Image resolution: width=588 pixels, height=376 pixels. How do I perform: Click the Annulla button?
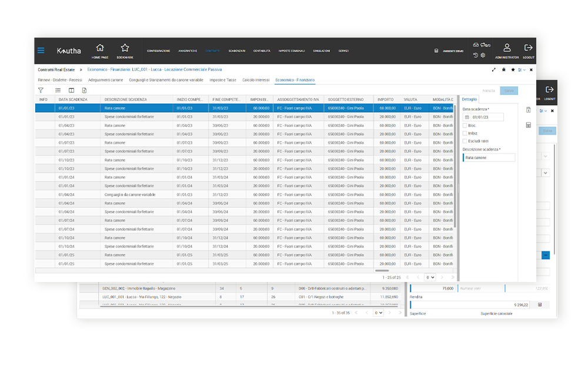(x=488, y=90)
